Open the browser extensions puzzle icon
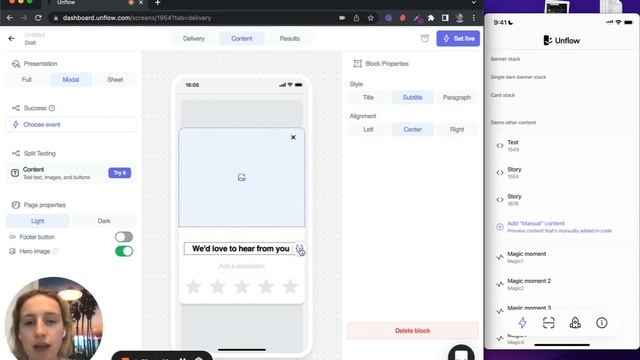Viewport: 640px width, 360px height. (431, 18)
